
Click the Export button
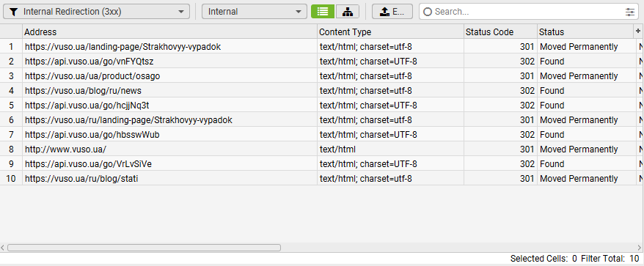[392, 12]
